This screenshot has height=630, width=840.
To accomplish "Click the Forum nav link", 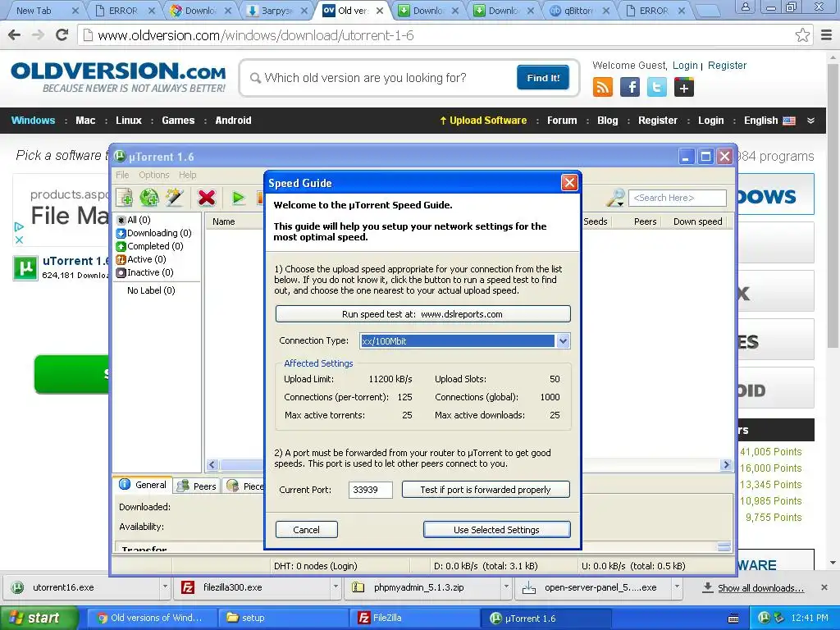I will (561, 121).
